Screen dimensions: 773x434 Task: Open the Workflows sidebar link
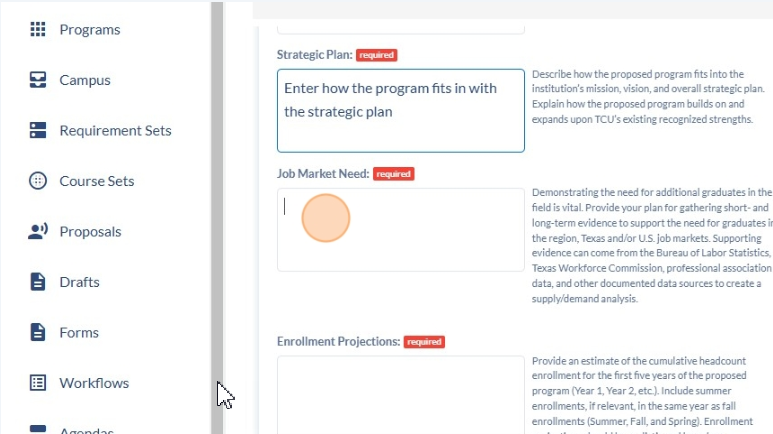tap(94, 383)
